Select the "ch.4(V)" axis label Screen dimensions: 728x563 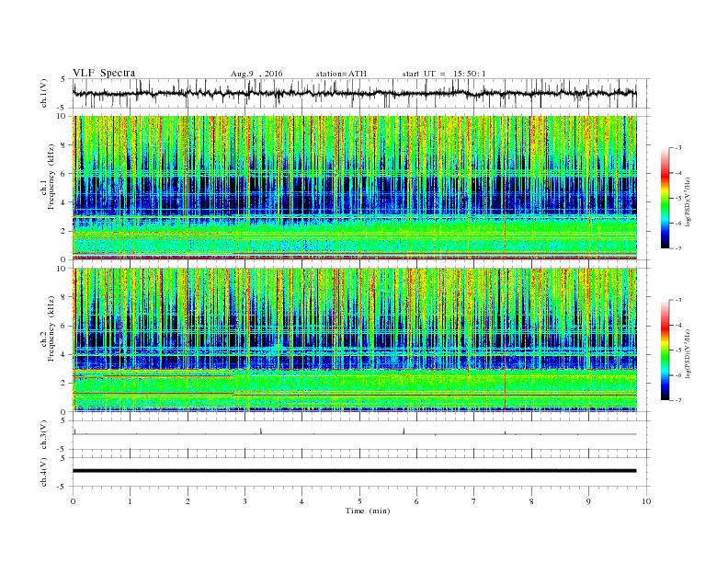43,472
